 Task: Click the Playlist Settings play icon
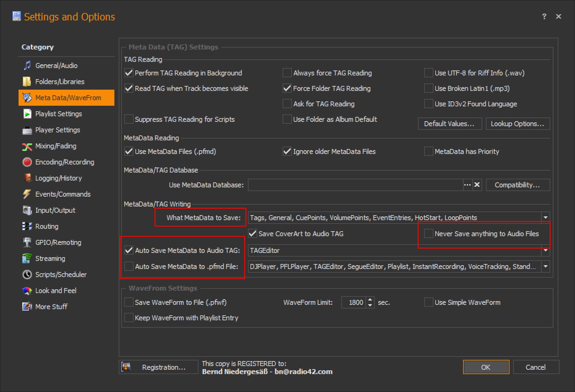(x=27, y=114)
